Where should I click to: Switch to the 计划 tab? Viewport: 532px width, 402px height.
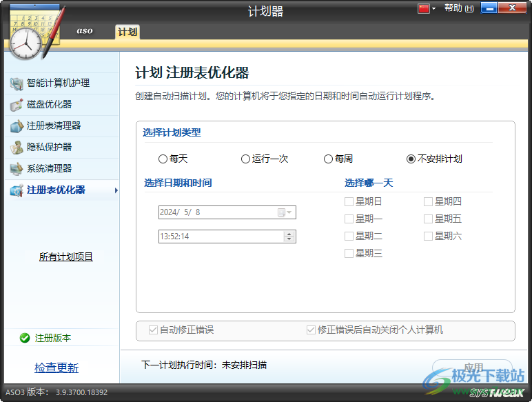127,32
